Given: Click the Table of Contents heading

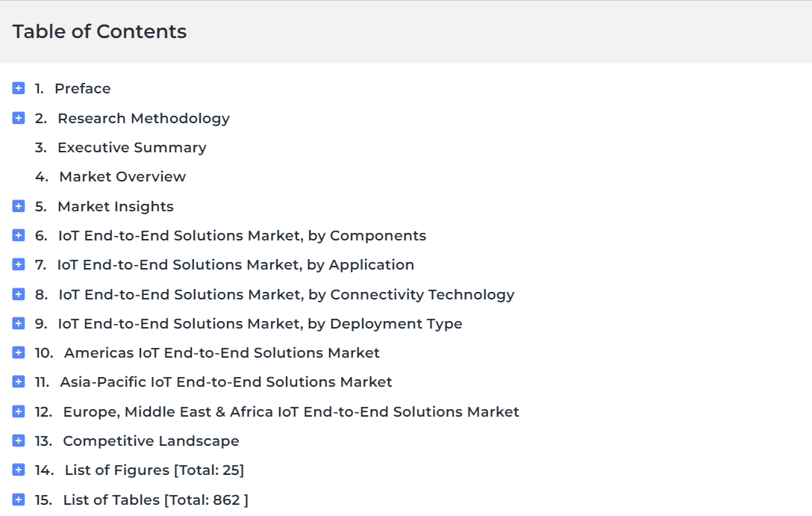Looking at the screenshot, I should pos(99,31).
